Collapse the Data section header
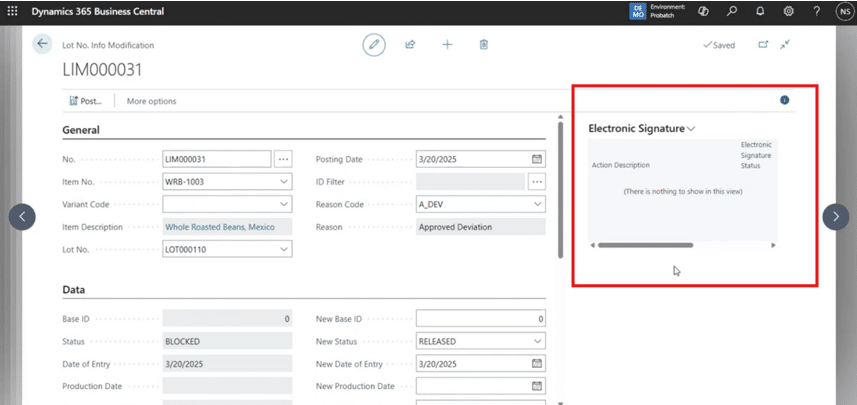Viewport: 857px width, 405px height. click(73, 290)
